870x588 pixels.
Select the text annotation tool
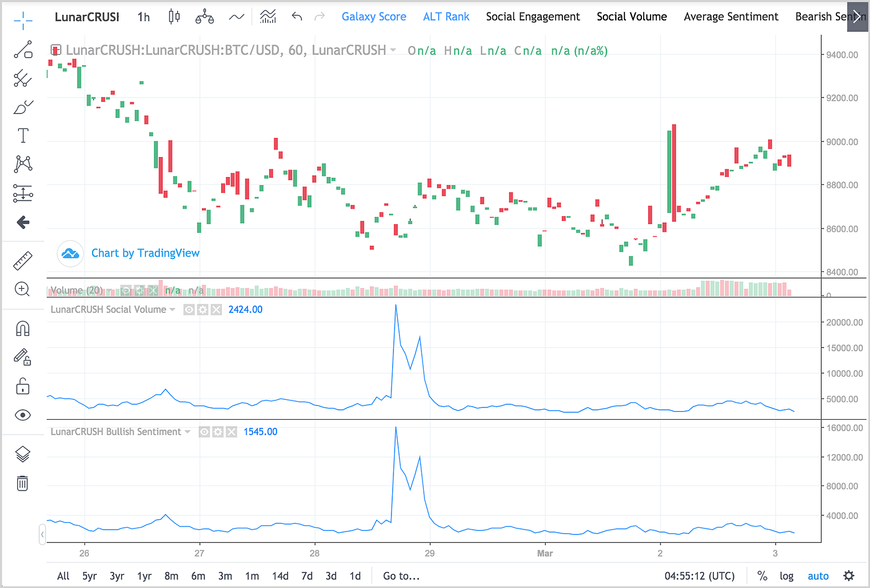pos(23,135)
